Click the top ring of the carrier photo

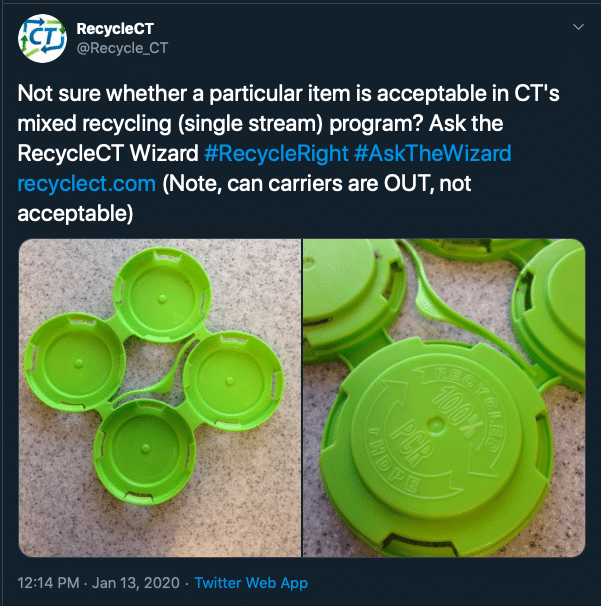click(x=162, y=295)
